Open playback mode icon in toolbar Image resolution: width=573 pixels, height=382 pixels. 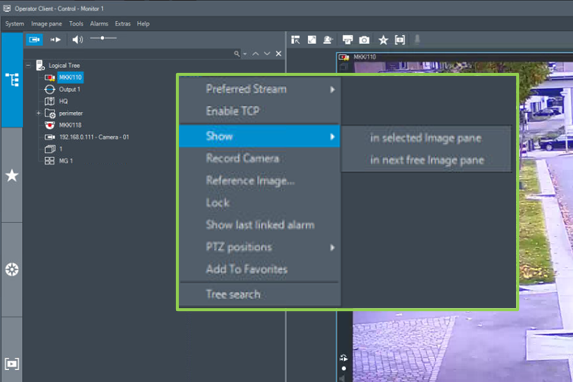click(x=56, y=39)
